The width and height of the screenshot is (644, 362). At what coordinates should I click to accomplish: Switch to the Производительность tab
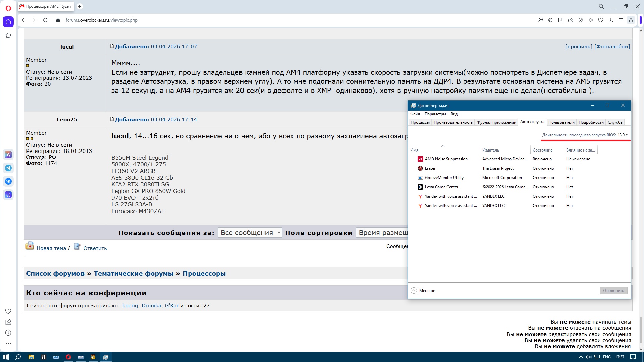pos(453,122)
